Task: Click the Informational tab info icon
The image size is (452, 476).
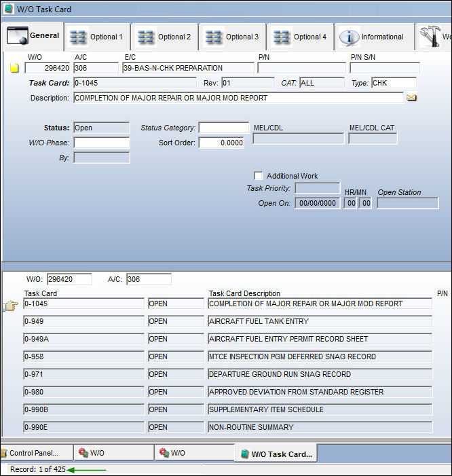Action: [349, 37]
